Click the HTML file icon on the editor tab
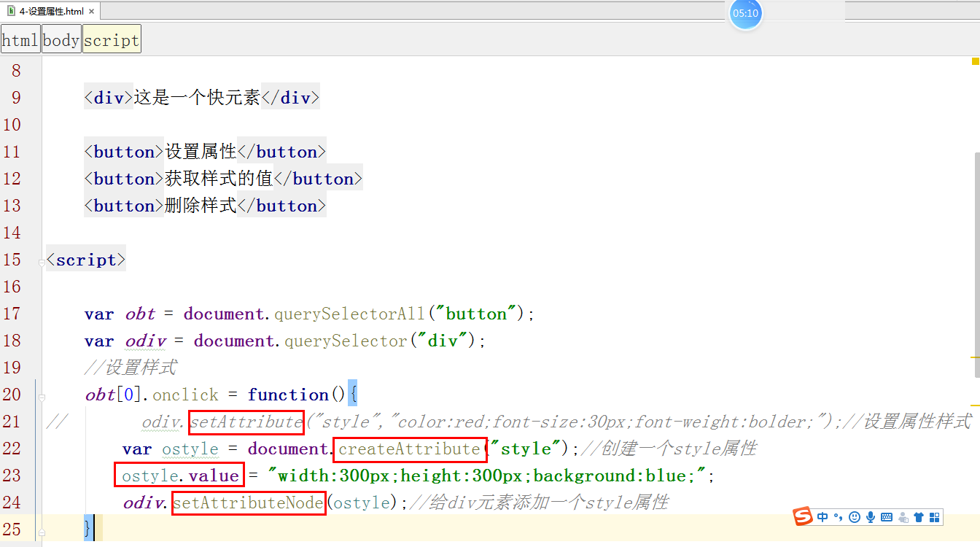 click(x=12, y=12)
